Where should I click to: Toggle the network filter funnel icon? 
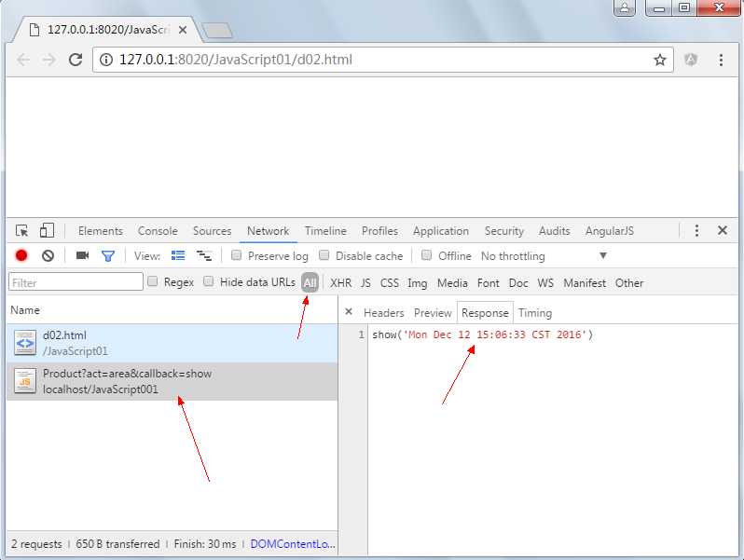point(108,256)
